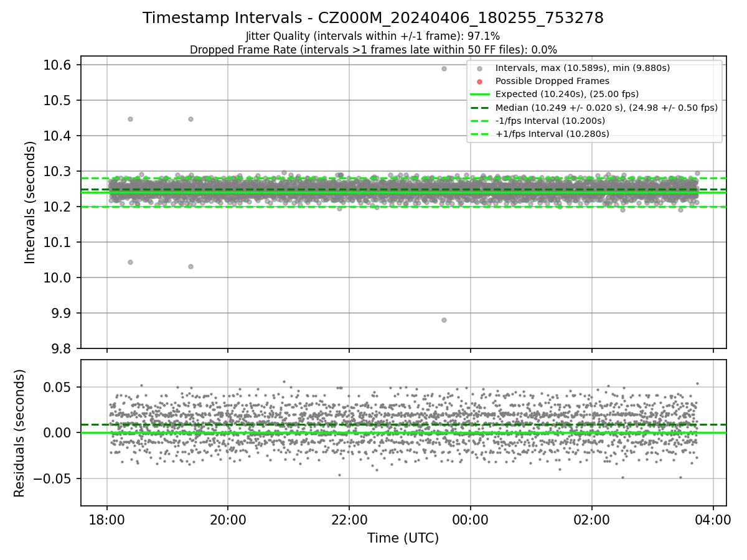The height and width of the screenshot is (560, 747).
Task: Click the low outlier point near 10.03 seconds
Action: click(x=190, y=266)
